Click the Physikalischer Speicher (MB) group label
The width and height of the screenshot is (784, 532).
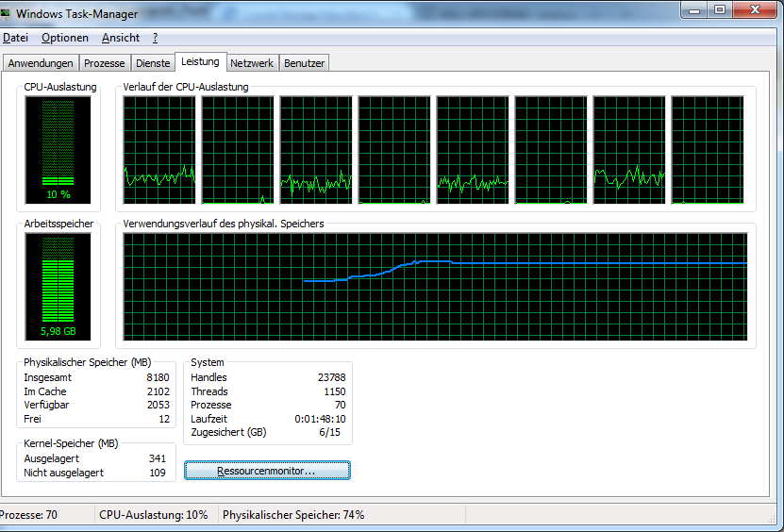pyautogui.click(x=88, y=362)
